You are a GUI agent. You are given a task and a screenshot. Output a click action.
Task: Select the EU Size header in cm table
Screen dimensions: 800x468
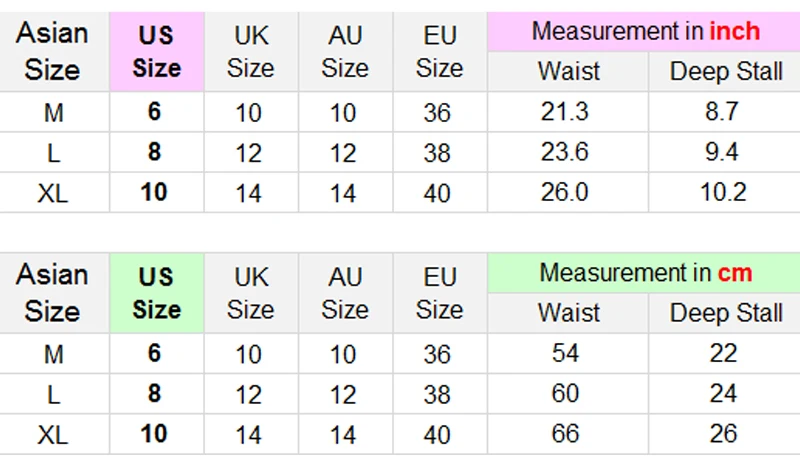coord(439,293)
